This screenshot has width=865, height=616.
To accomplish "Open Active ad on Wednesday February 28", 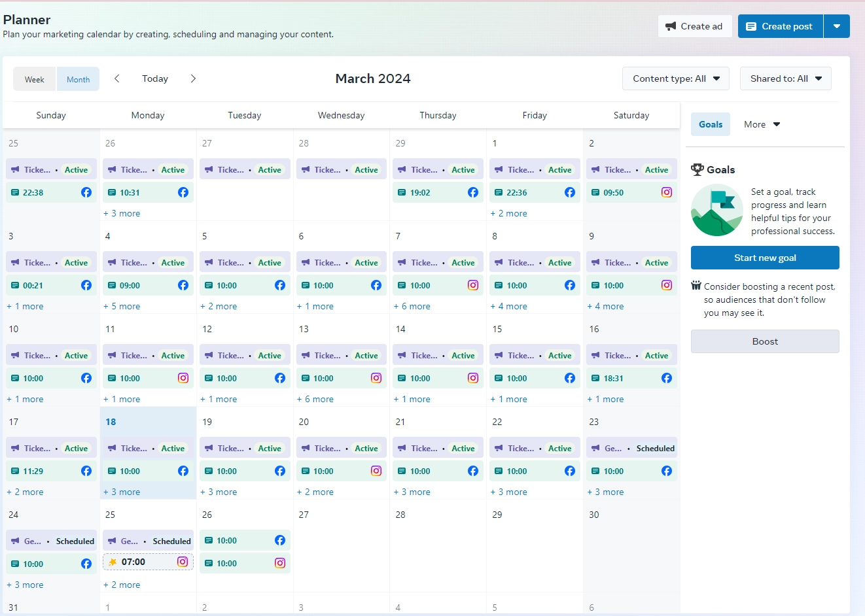I will 342,169.
